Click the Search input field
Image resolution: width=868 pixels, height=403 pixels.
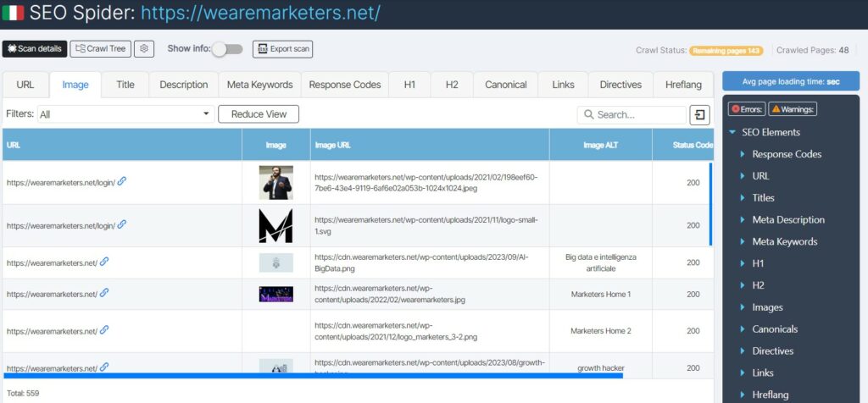coord(637,114)
